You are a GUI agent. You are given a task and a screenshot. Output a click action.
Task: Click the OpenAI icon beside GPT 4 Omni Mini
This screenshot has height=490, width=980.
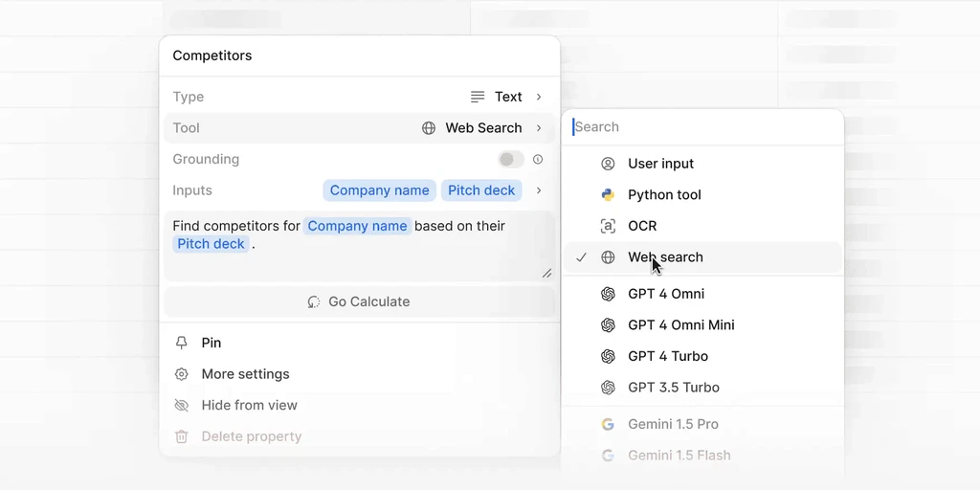coord(608,325)
